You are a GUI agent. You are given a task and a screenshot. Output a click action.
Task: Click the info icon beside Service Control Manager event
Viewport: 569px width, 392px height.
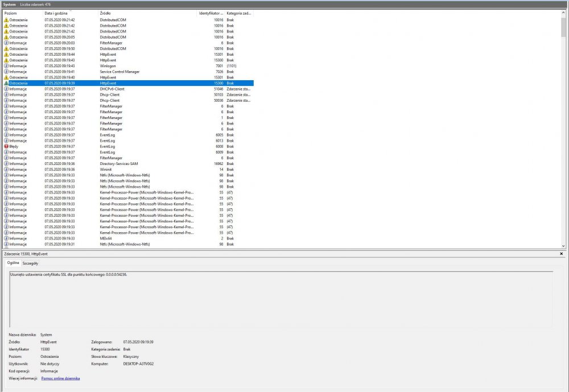[6, 72]
